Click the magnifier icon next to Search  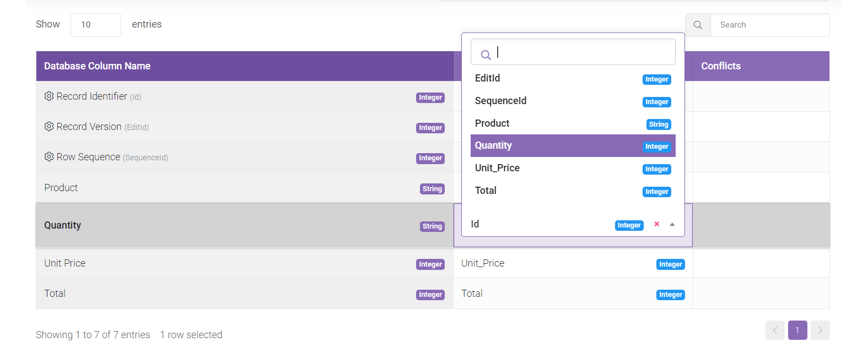[698, 25]
